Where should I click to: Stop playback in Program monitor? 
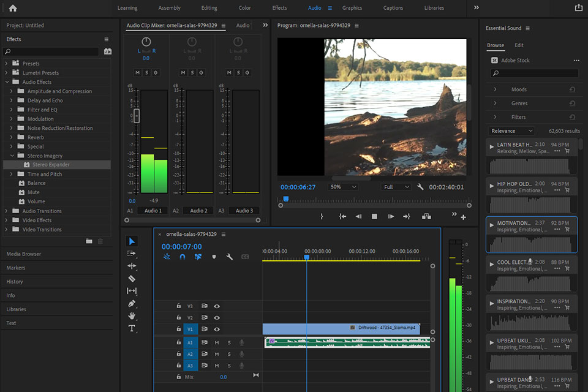pos(374,216)
